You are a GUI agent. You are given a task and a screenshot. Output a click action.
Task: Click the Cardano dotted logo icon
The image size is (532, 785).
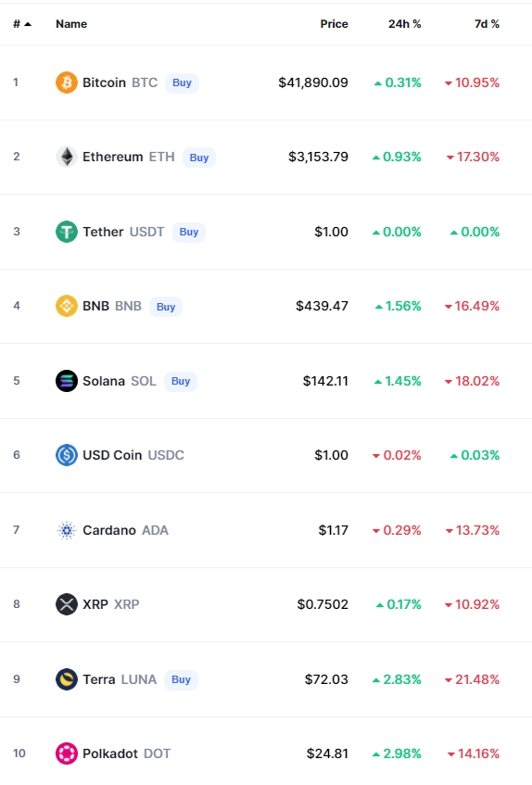click(67, 530)
